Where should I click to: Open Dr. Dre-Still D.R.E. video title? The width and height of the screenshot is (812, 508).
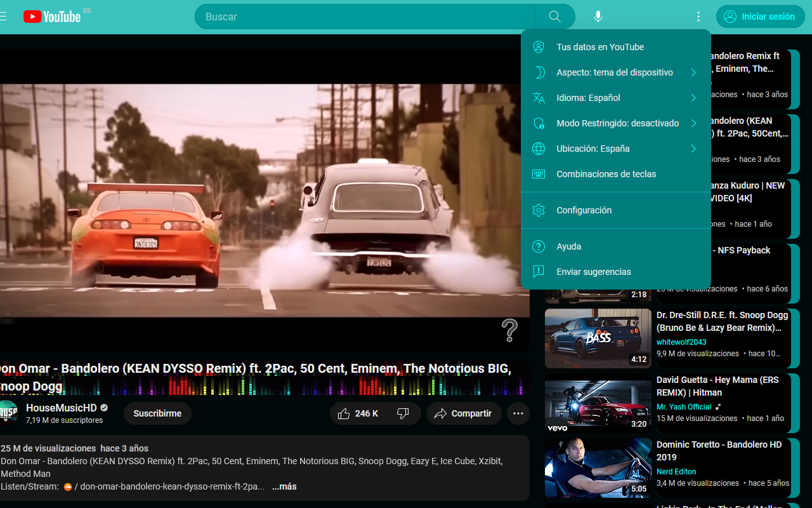pos(723,321)
